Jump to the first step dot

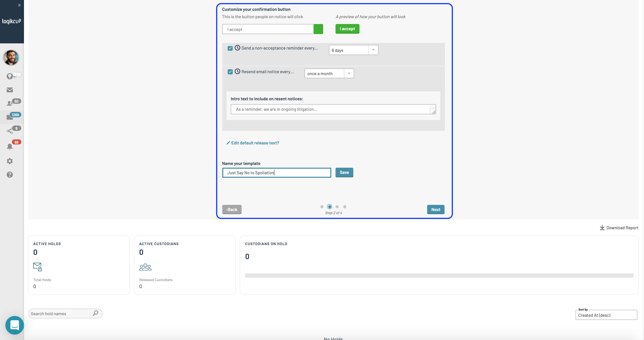click(x=322, y=207)
